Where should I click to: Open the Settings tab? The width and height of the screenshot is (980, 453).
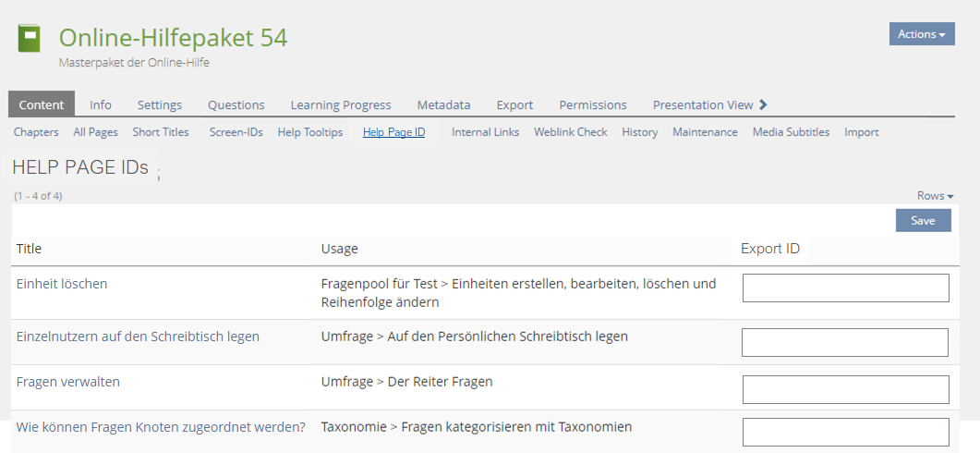coord(160,104)
